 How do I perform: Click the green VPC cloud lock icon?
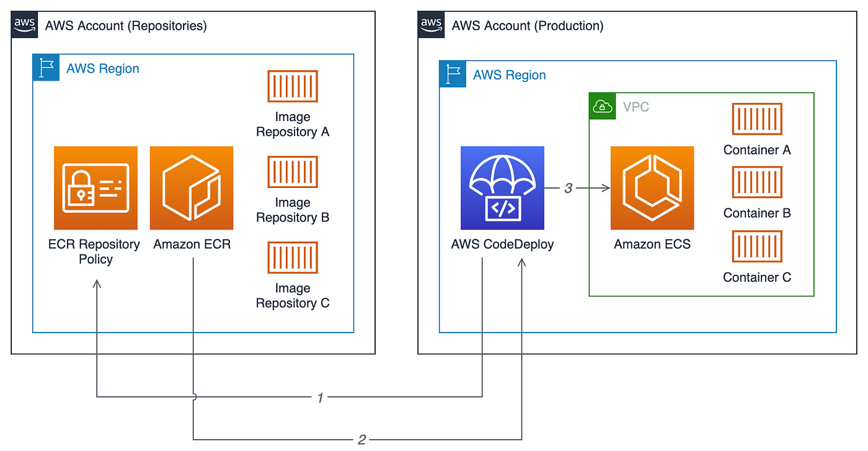(x=602, y=106)
